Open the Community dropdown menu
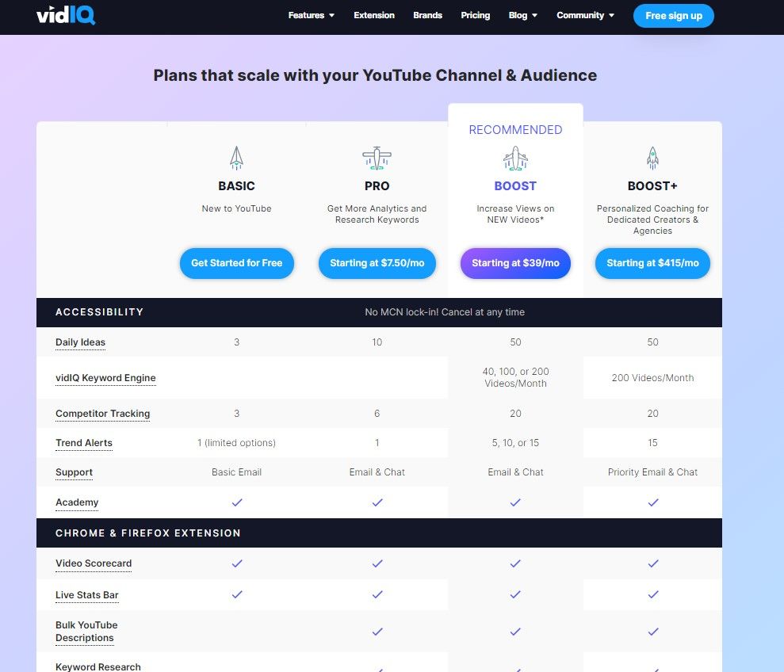 (586, 16)
